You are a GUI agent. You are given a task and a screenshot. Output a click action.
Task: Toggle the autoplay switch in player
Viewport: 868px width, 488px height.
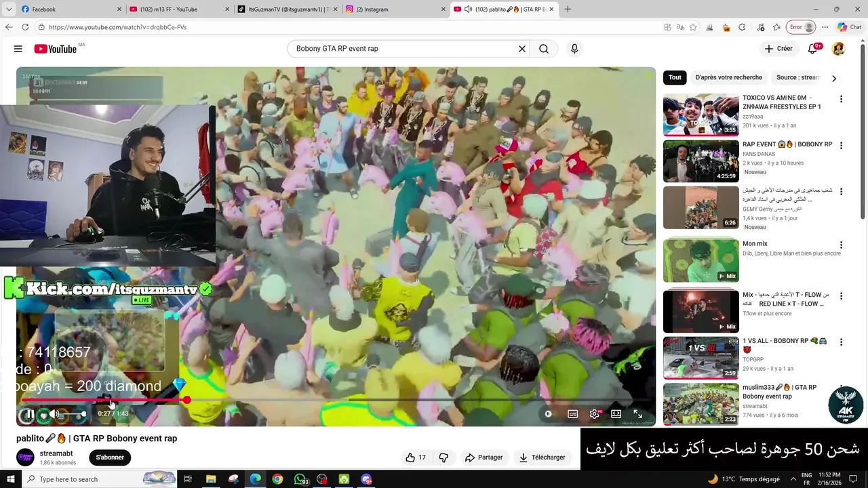pos(548,413)
